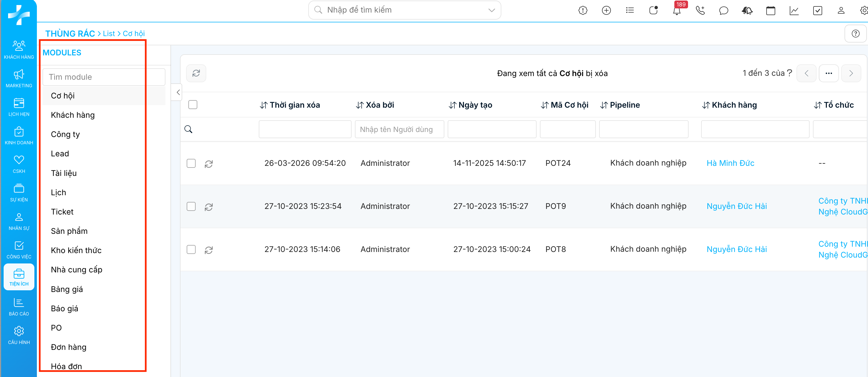Check the checkbox for POT9 row
Image resolution: width=868 pixels, height=377 pixels.
(191, 206)
